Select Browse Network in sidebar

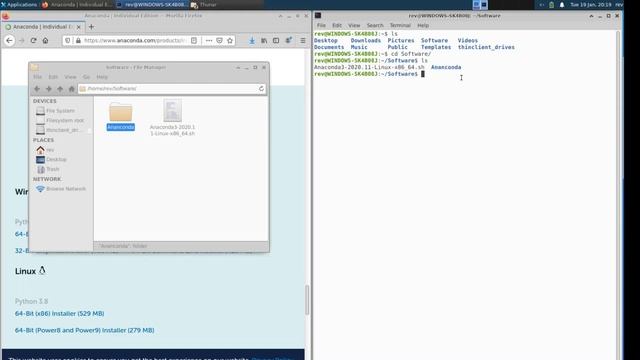point(61,189)
